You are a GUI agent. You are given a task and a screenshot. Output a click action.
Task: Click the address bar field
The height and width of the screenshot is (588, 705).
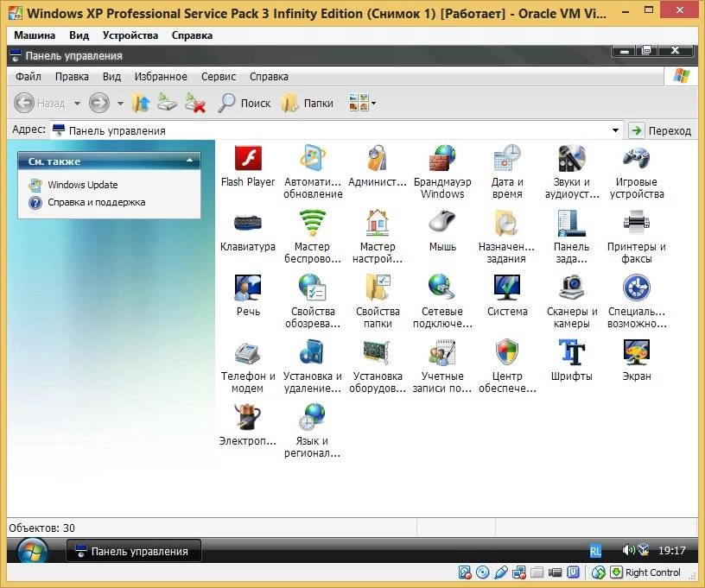tap(337, 130)
